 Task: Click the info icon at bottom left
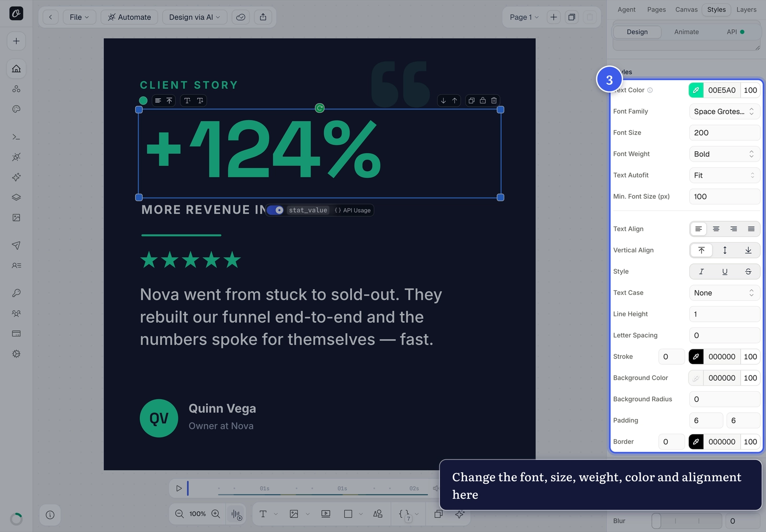click(x=50, y=515)
